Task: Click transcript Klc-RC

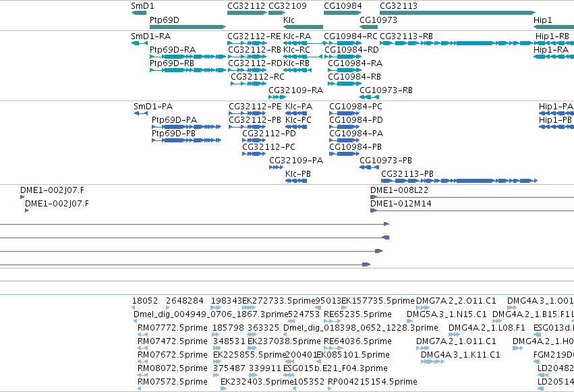Action: tap(297, 50)
